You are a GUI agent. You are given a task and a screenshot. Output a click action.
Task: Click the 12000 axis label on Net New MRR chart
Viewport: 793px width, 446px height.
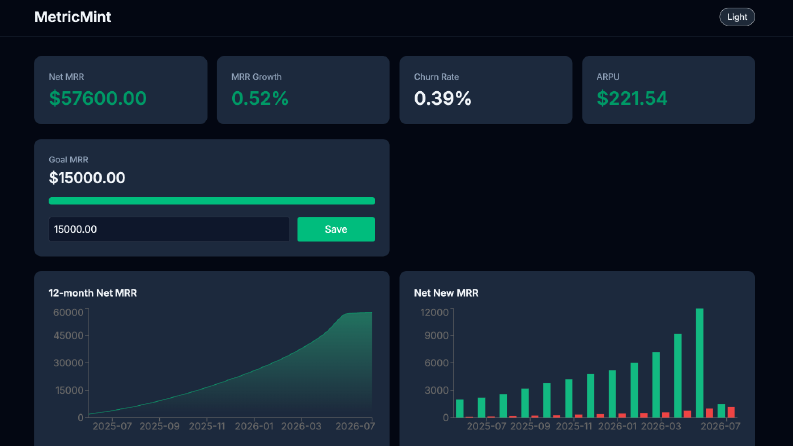click(434, 313)
